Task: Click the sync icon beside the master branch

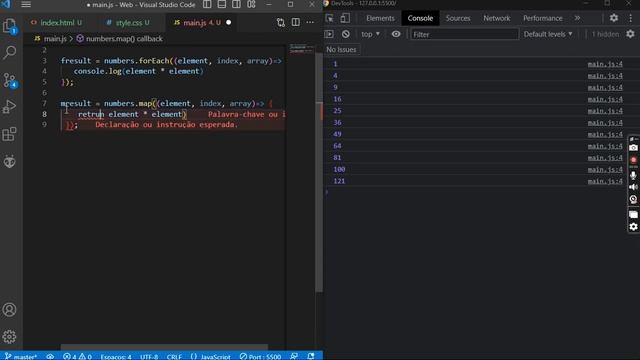Action: 50,356
